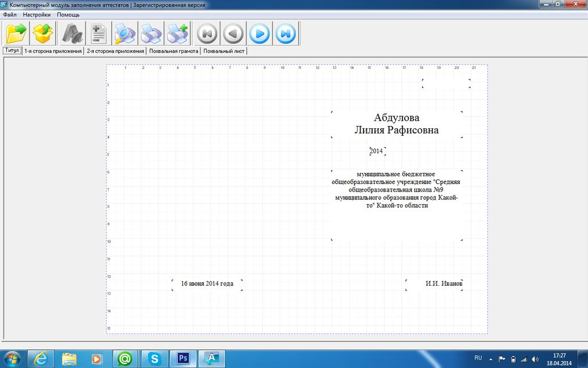The width and height of the screenshot is (588, 368).
Task: Open the green @ mail agent icon
Action: pyautogui.click(x=125, y=359)
